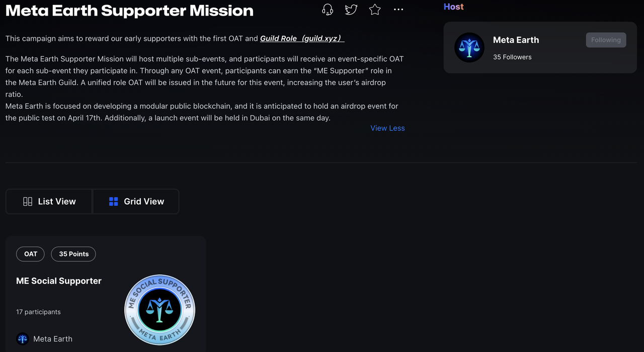Click the headset support icon

(328, 10)
